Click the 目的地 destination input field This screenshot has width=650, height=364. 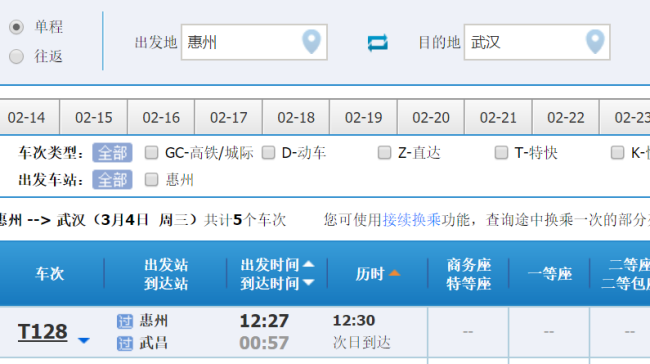pos(537,42)
